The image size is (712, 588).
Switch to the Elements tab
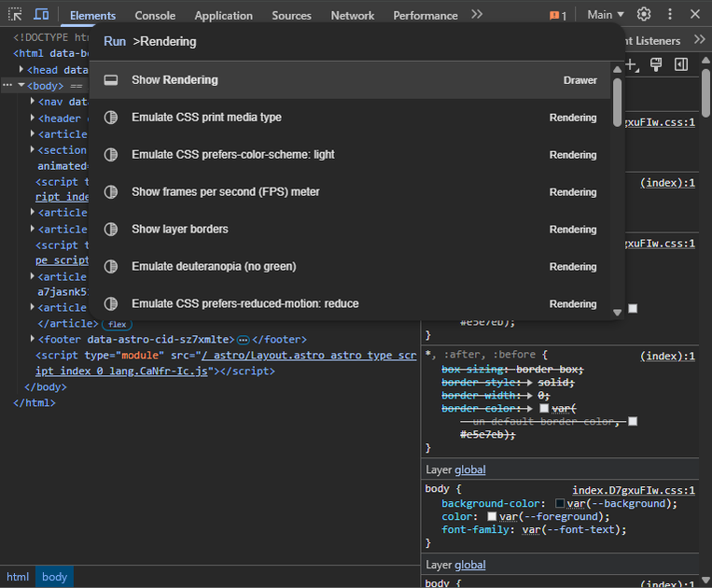click(92, 16)
